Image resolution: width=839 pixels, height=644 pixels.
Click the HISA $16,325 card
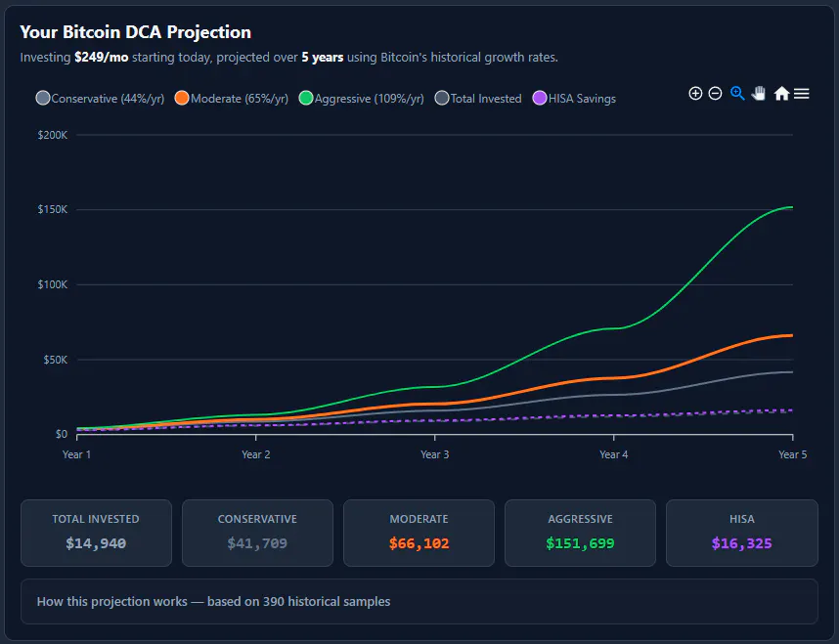pyautogui.click(x=741, y=533)
